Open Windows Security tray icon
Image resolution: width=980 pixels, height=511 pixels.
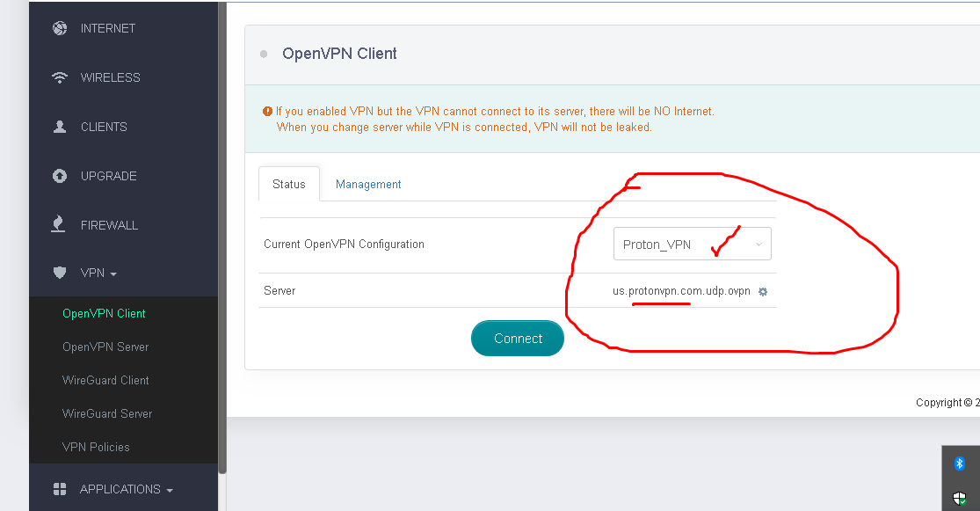coord(960,499)
